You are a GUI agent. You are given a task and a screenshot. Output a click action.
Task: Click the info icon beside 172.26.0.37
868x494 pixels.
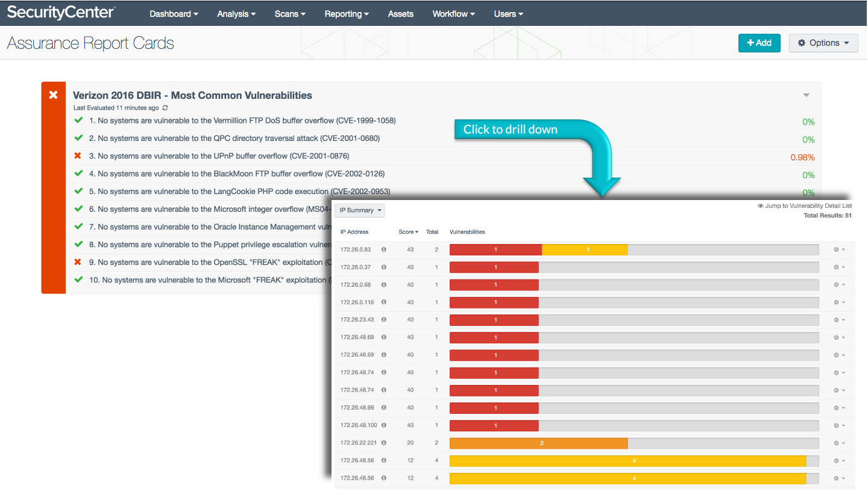pos(384,267)
